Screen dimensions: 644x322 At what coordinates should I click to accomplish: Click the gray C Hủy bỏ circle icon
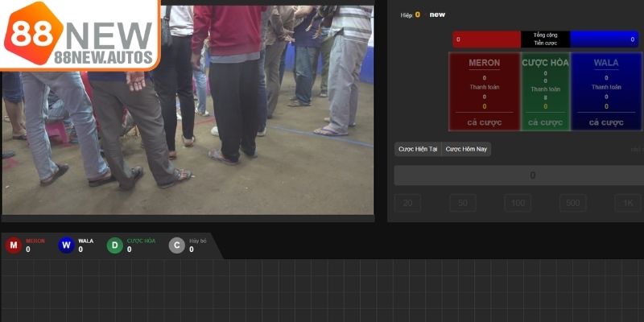pos(177,246)
